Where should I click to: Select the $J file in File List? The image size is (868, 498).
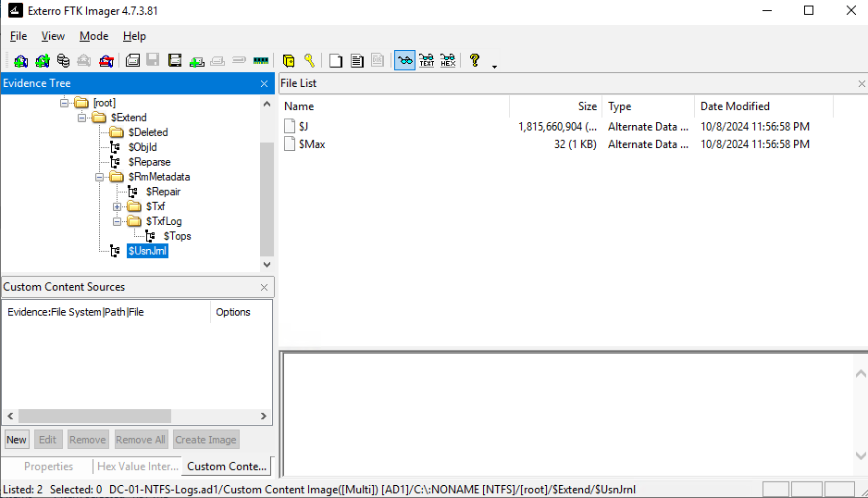(x=304, y=126)
